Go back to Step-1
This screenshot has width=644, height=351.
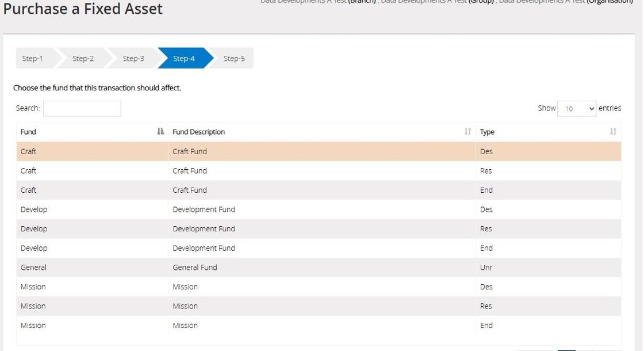tap(33, 58)
